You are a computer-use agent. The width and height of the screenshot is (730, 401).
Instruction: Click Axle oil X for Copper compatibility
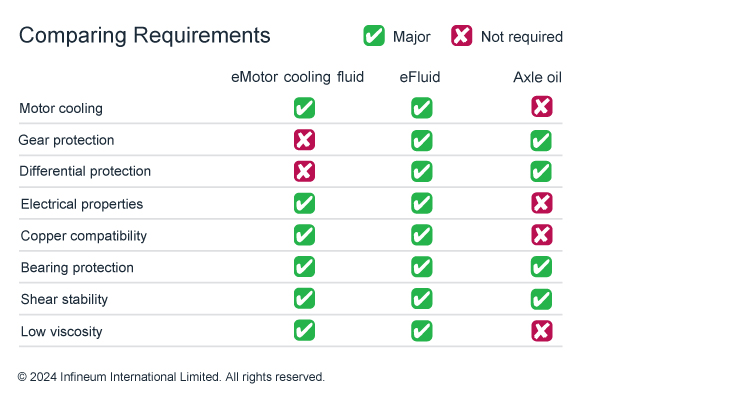pos(541,235)
